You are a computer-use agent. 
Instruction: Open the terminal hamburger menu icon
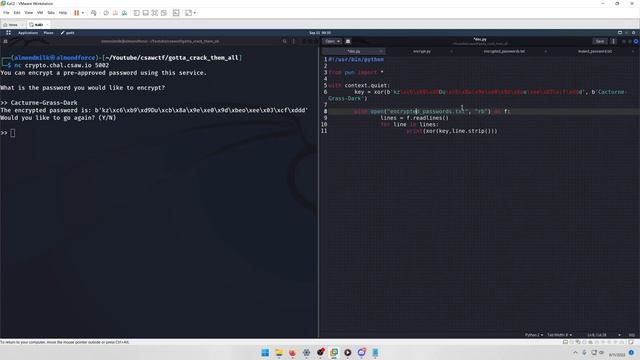point(293,41)
